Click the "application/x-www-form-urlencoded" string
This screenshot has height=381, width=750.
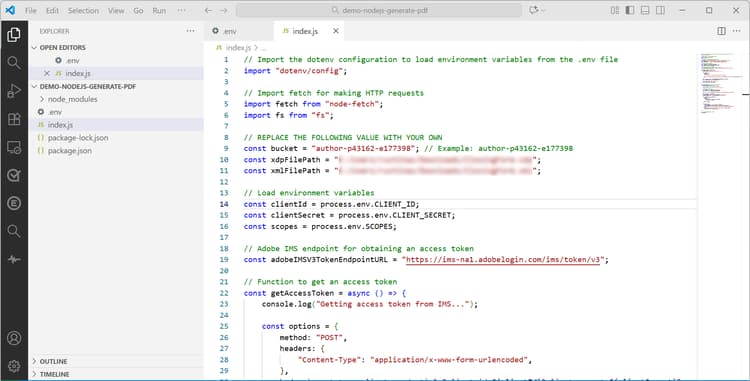coord(449,359)
